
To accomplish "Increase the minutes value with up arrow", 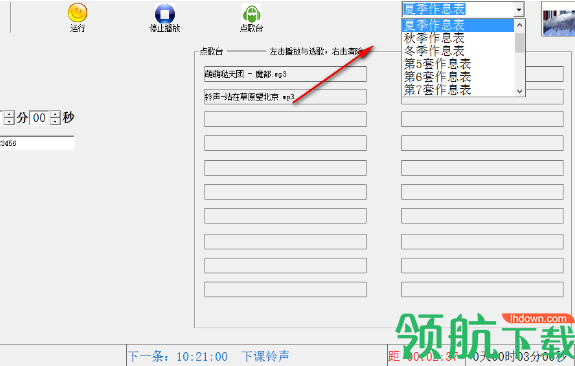I will click(9, 114).
